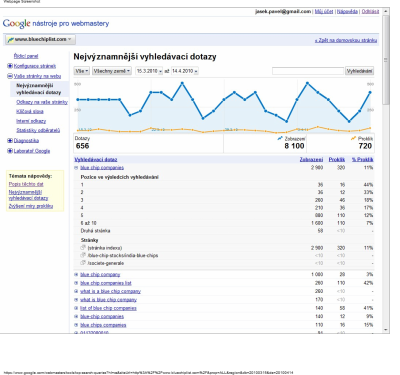Open the end date 14.4.2010 picker
Screen dimensions: 400x375
pos(185,71)
